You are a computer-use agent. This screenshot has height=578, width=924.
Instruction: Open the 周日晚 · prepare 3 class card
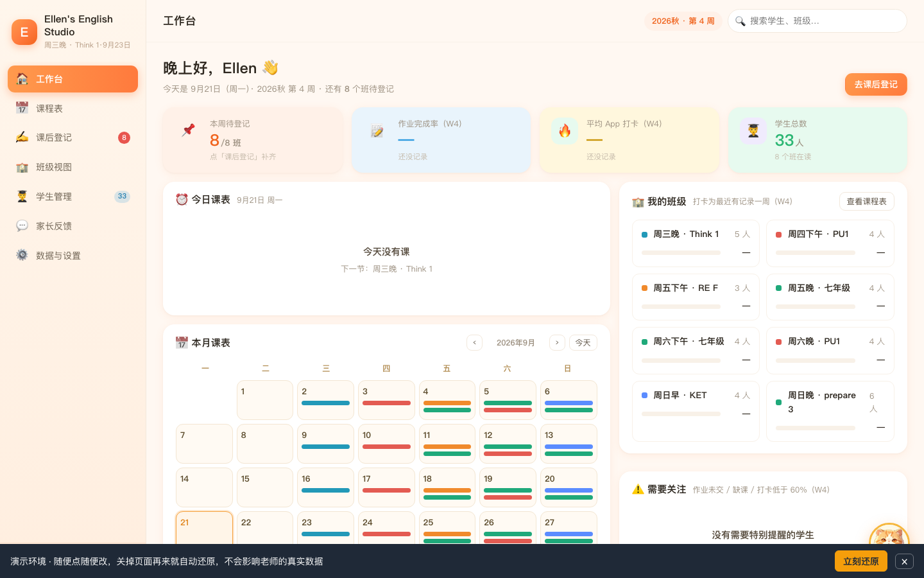click(x=830, y=412)
